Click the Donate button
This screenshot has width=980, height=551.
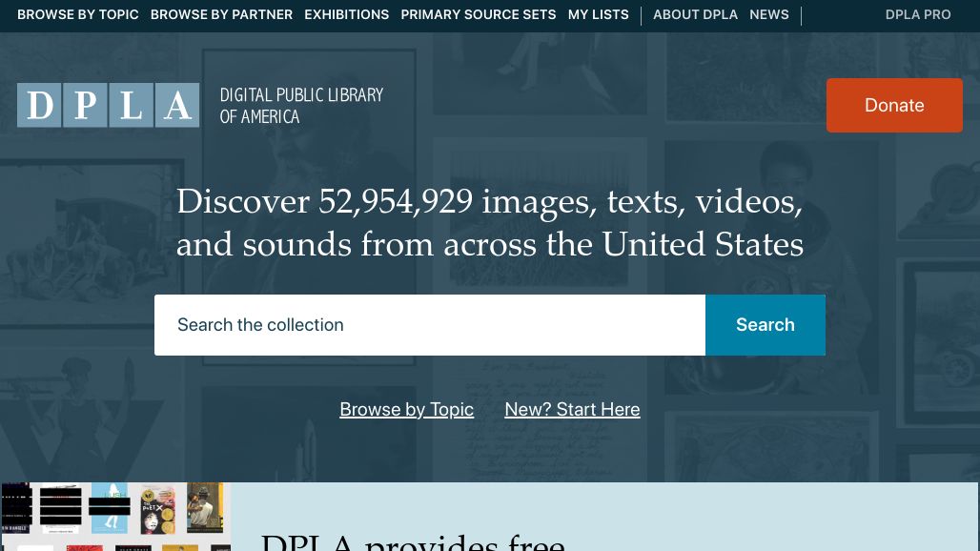click(x=894, y=105)
